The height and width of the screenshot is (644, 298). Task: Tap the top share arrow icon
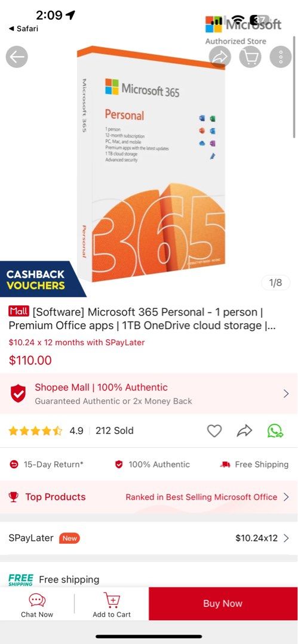click(220, 57)
